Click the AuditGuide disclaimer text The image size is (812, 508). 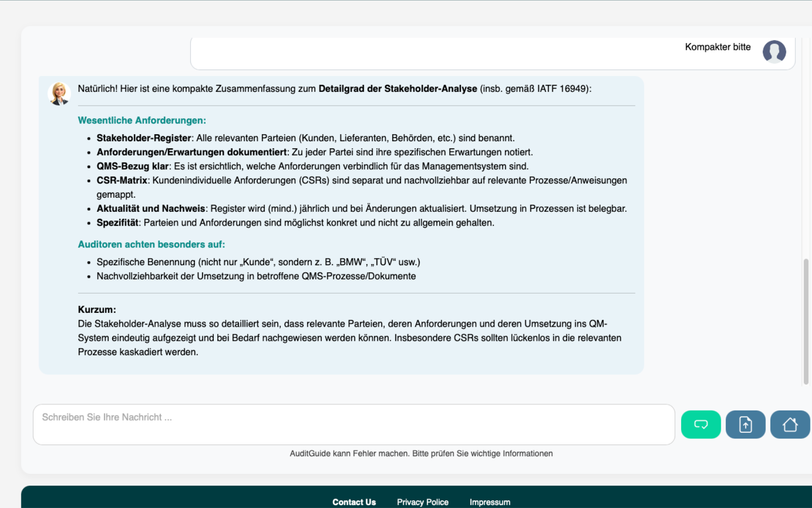(x=421, y=454)
